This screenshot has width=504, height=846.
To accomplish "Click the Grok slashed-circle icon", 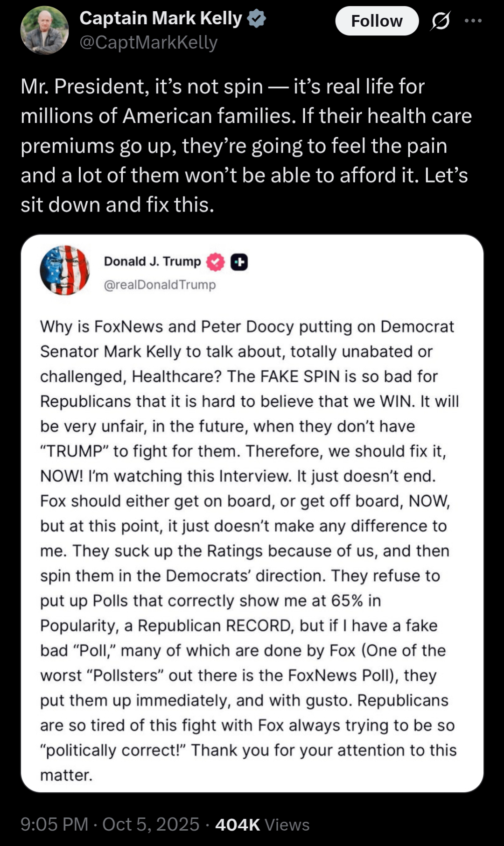I will pyautogui.click(x=440, y=21).
